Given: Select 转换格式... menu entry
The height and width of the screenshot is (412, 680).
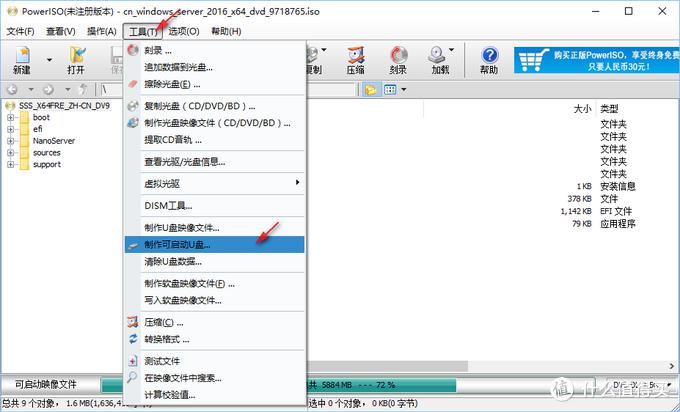Looking at the screenshot, I should (x=215, y=340).
